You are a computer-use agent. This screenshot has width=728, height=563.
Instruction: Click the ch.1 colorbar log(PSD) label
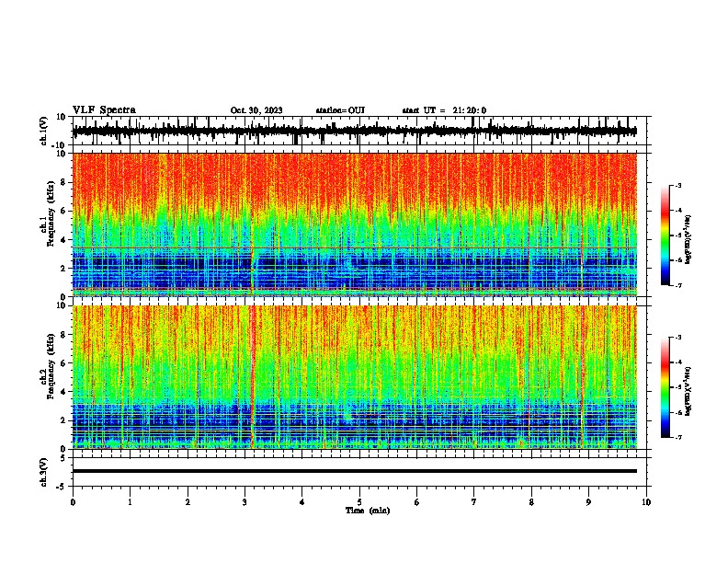click(x=688, y=239)
